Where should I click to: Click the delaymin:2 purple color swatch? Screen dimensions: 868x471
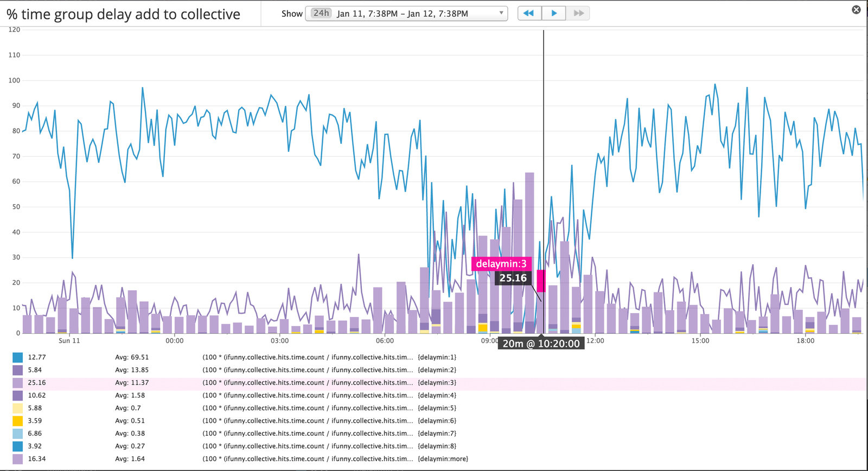[x=18, y=370]
